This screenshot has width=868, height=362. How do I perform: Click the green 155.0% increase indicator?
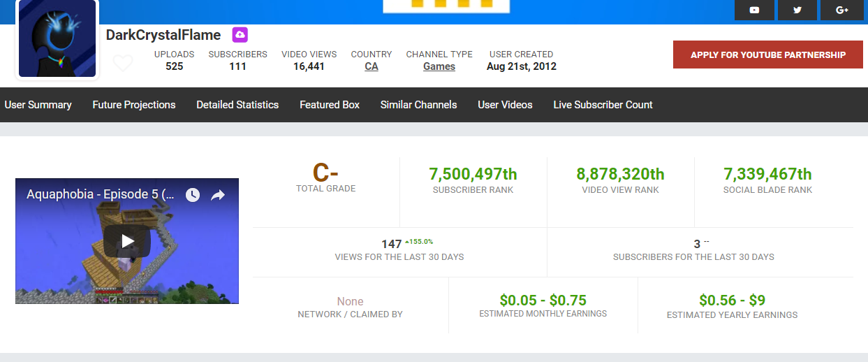pos(419,242)
